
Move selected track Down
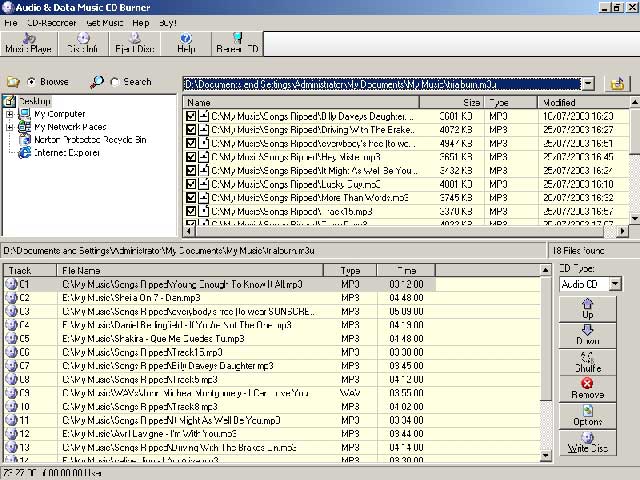point(587,336)
